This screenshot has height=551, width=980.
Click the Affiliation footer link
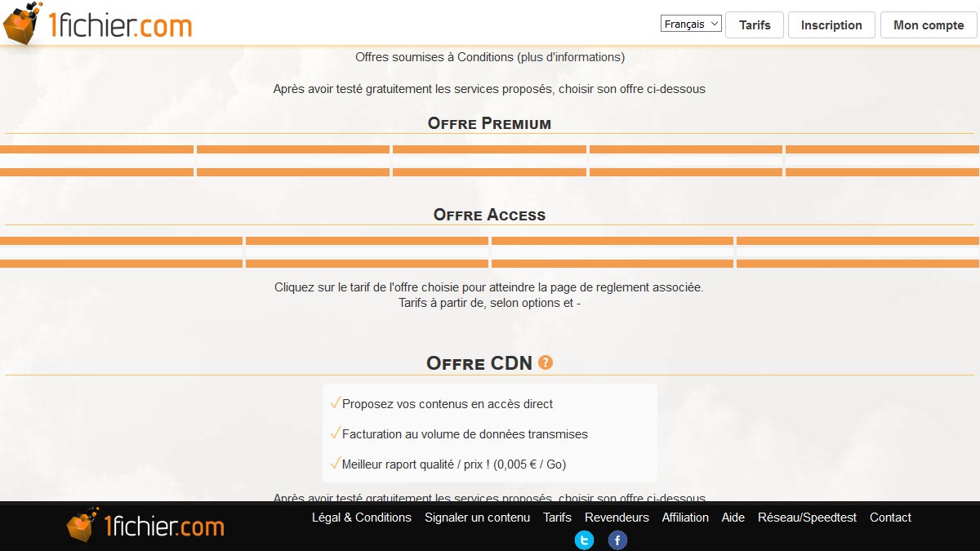685,518
